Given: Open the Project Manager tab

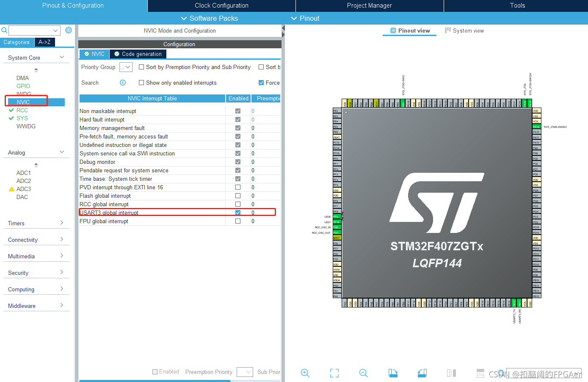Looking at the screenshot, I should pyautogui.click(x=370, y=6).
